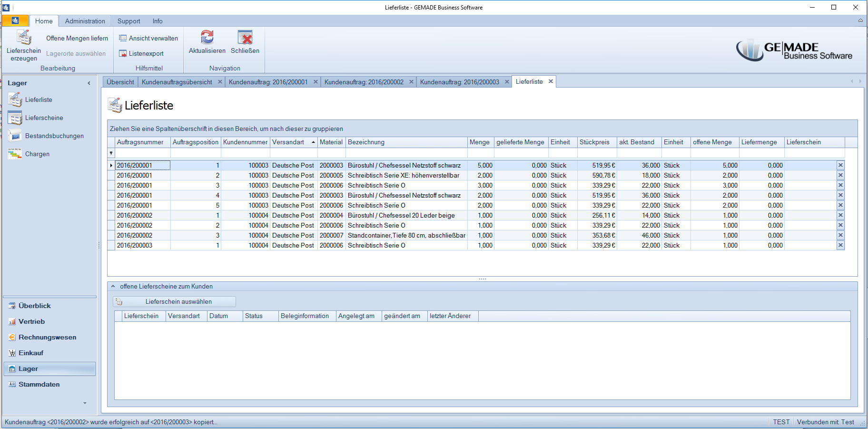Click the Bezeichnung filter row field
868x429 pixels.
[x=406, y=153]
